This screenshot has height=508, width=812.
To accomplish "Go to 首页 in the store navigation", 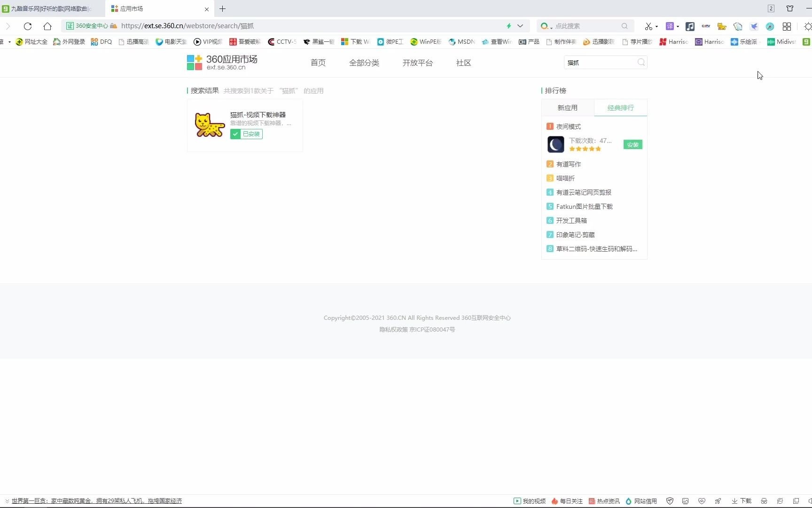I will coord(318,63).
